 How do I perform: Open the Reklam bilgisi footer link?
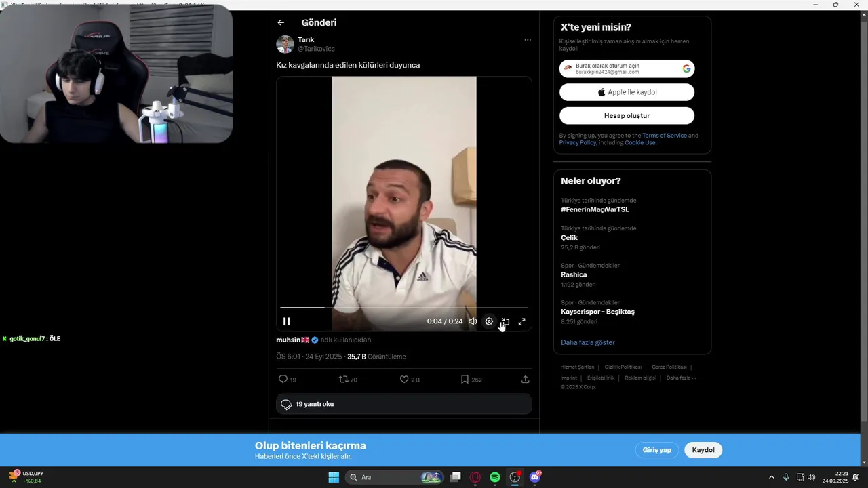point(640,378)
